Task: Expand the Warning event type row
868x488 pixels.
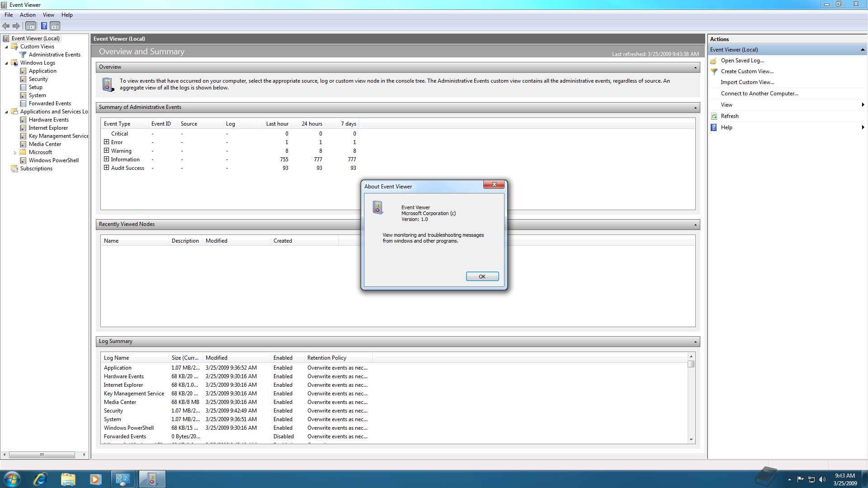Action: click(107, 150)
